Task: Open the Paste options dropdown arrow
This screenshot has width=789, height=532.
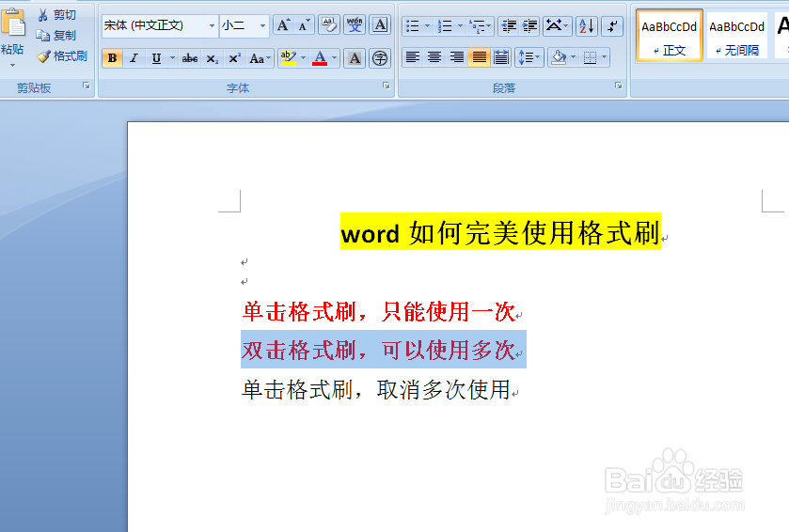Action: coord(12,66)
